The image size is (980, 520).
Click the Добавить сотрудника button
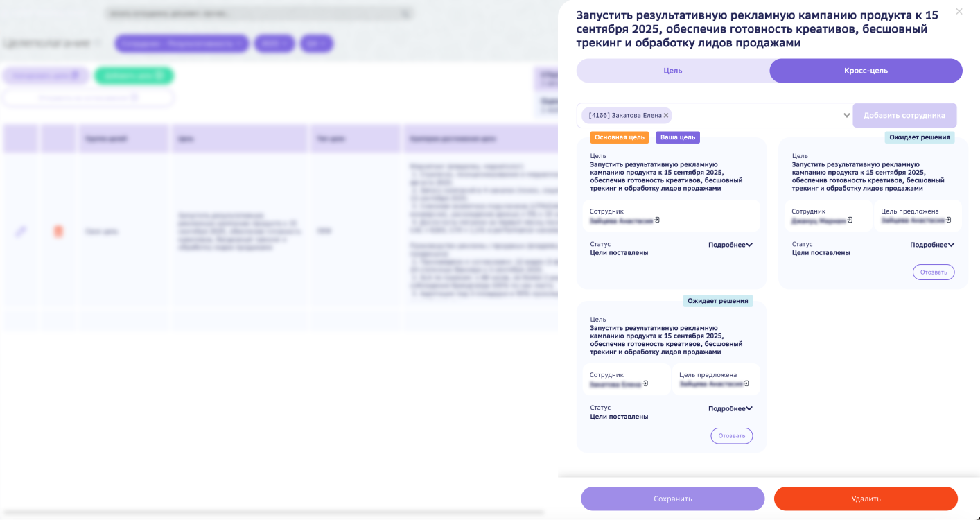click(904, 116)
